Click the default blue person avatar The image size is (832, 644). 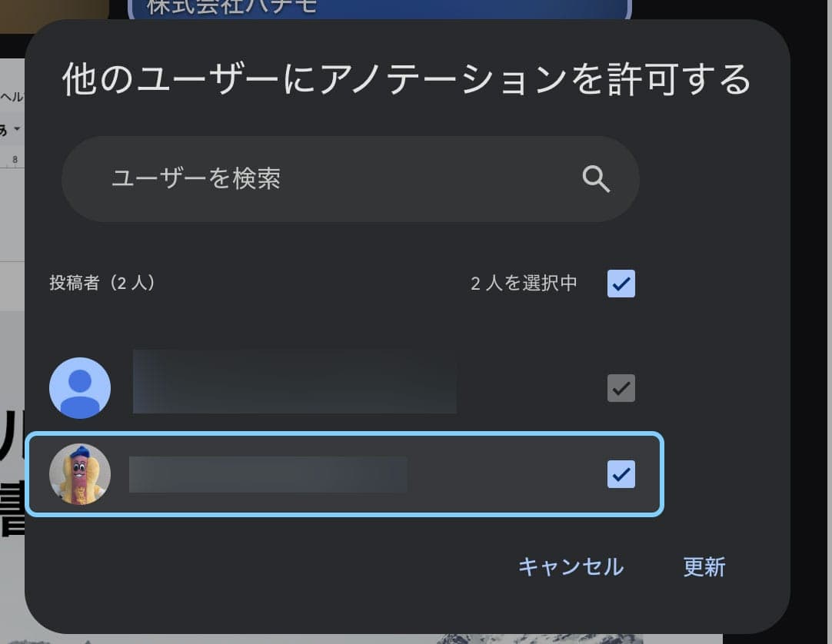point(80,388)
